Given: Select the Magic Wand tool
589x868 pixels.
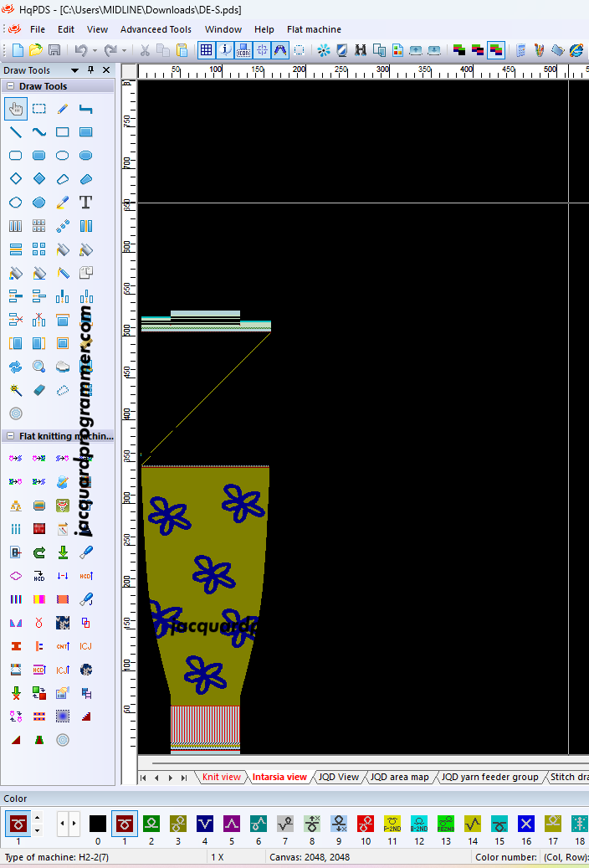Looking at the screenshot, I should [15, 390].
